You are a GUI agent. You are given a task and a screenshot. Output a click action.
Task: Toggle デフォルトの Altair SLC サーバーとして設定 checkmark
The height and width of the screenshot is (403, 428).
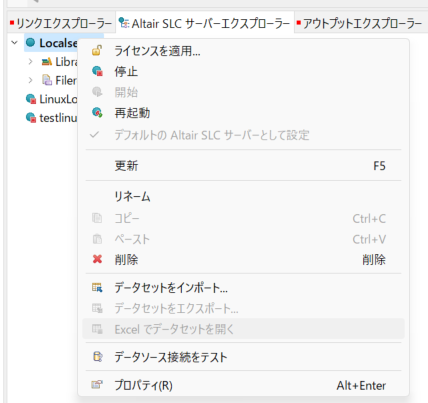tap(95, 135)
